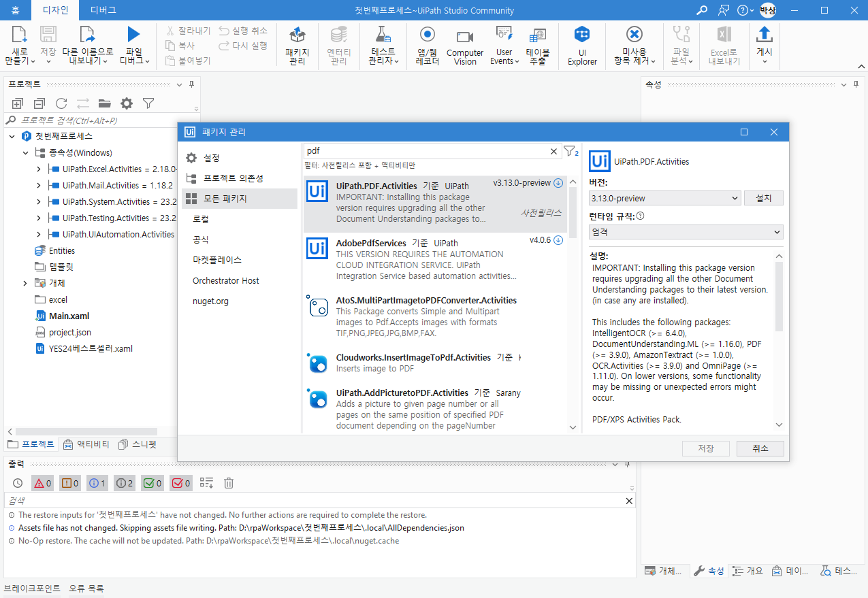Click the 설치 install button
This screenshot has height=598, width=868.
coord(764,198)
